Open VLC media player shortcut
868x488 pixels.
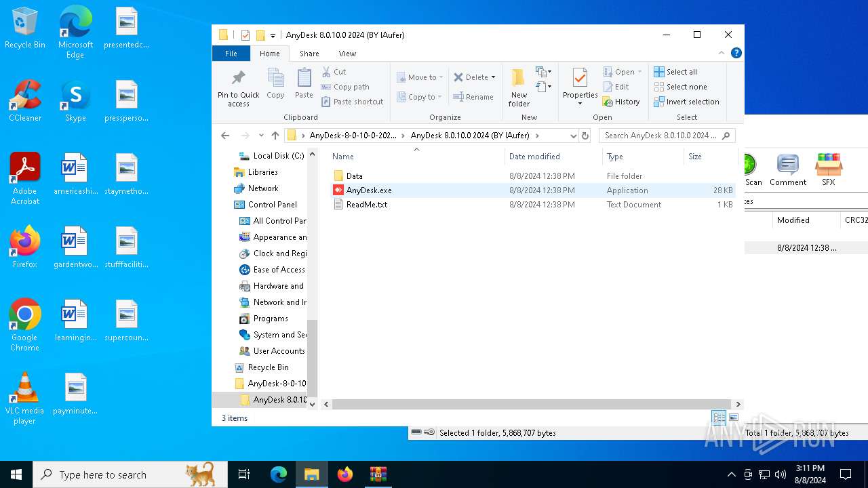(x=24, y=399)
